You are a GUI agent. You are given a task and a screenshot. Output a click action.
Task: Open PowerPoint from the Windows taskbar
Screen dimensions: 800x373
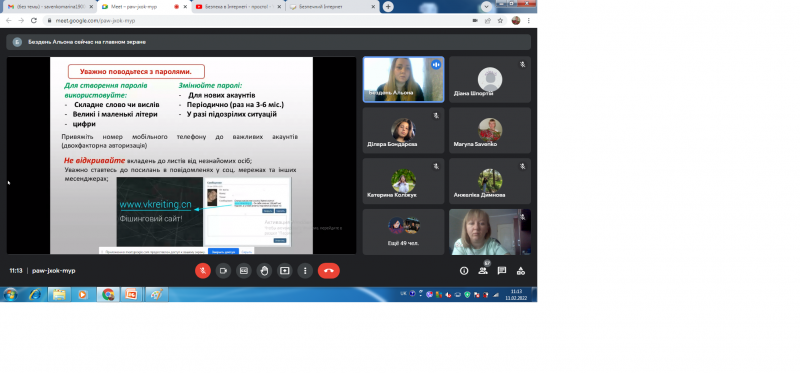(132, 294)
